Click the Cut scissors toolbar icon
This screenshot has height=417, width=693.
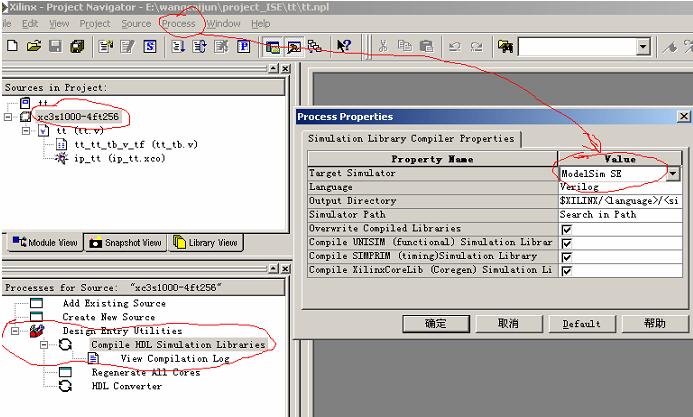coord(383,45)
